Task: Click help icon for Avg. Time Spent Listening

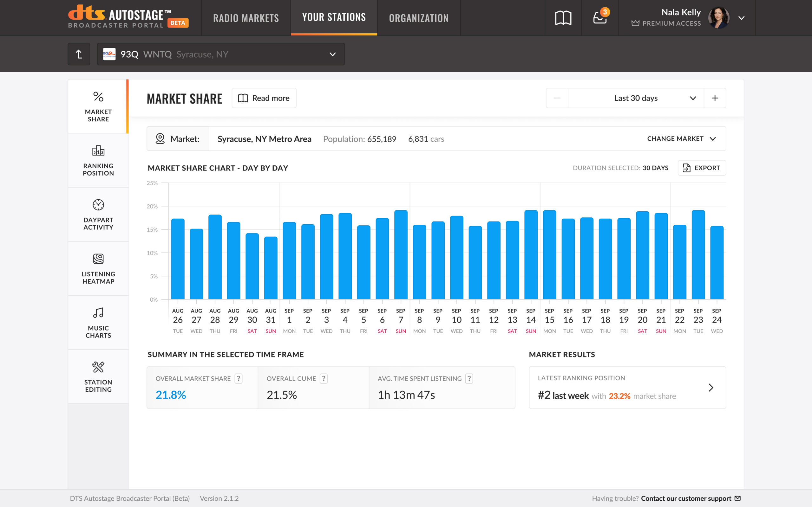Action: (x=469, y=379)
